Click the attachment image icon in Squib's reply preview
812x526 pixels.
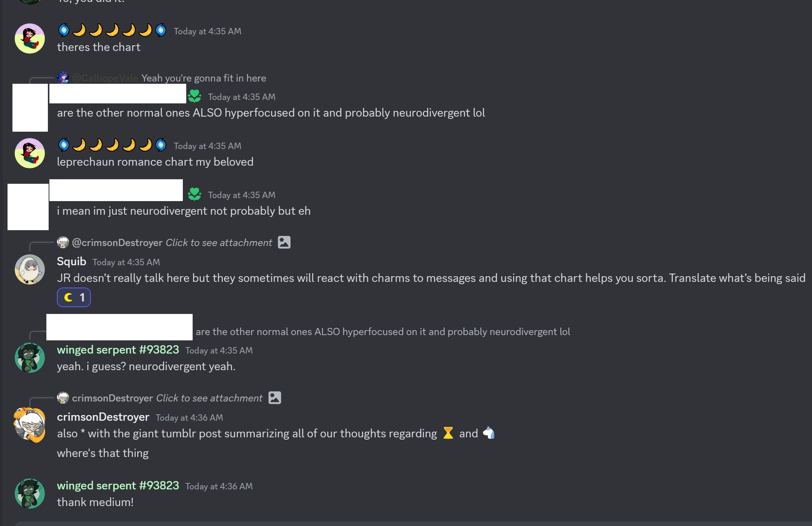pos(284,242)
